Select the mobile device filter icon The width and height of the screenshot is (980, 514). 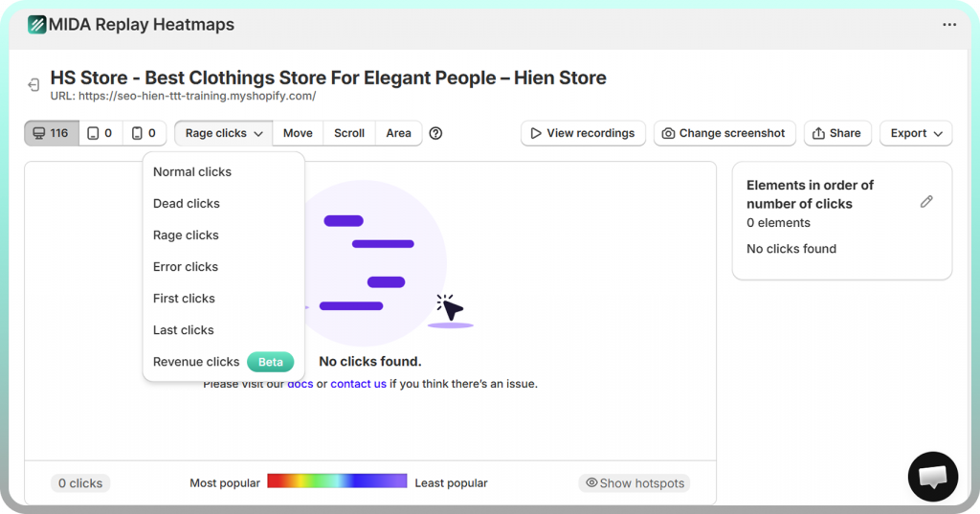pos(145,133)
